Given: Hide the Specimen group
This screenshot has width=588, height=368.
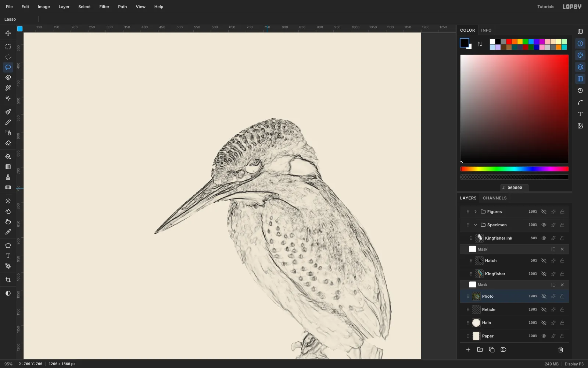Looking at the screenshot, I should pyautogui.click(x=544, y=225).
